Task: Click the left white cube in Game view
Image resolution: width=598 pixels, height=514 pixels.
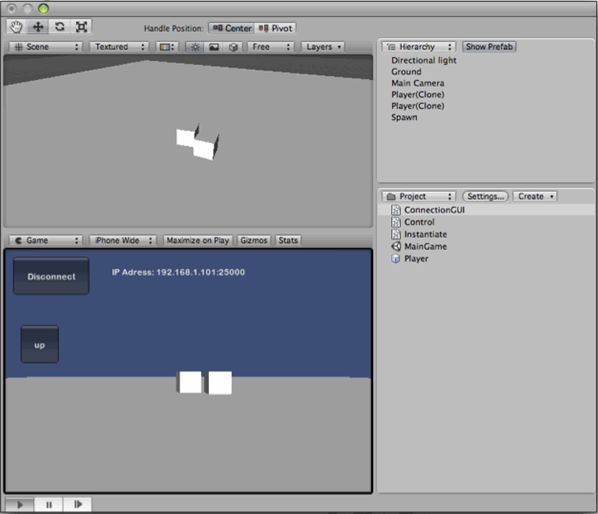Action: pos(189,382)
